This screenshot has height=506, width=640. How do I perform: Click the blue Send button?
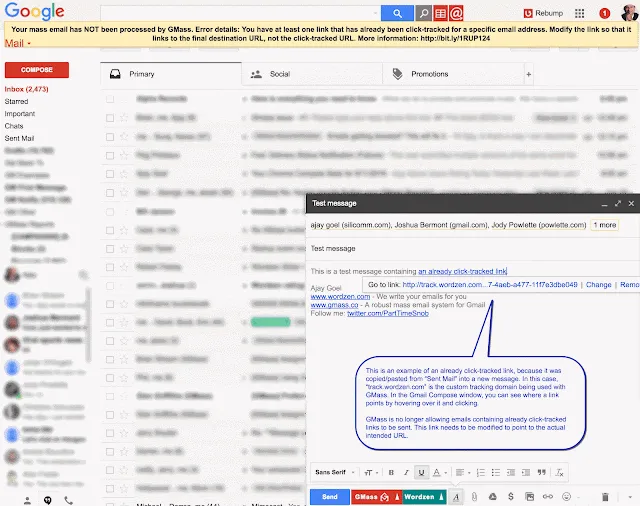[x=330, y=497]
